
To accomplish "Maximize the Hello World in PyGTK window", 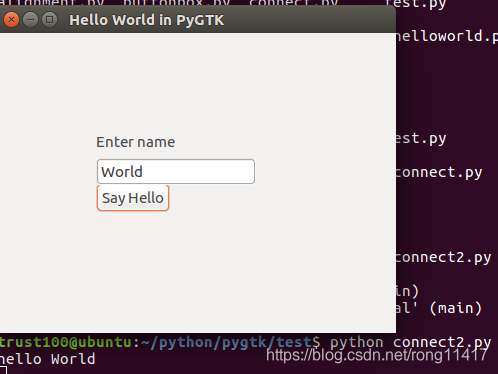I will pos(49,20).
